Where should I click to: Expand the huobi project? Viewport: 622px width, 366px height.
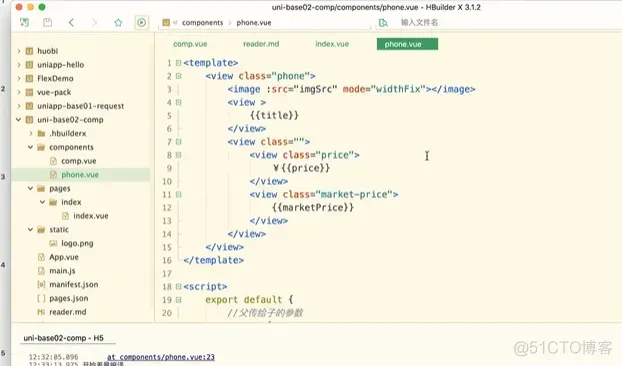coord(19,51)
